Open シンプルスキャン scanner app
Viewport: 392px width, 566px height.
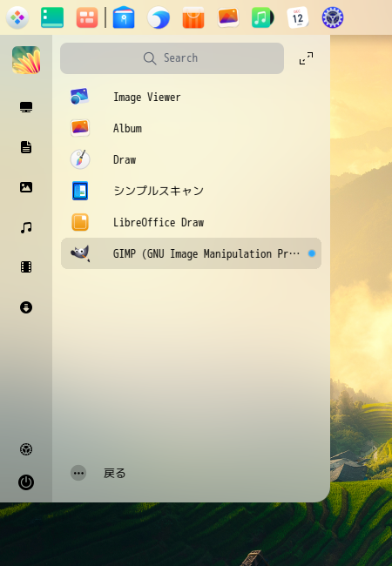coord(191,191)
